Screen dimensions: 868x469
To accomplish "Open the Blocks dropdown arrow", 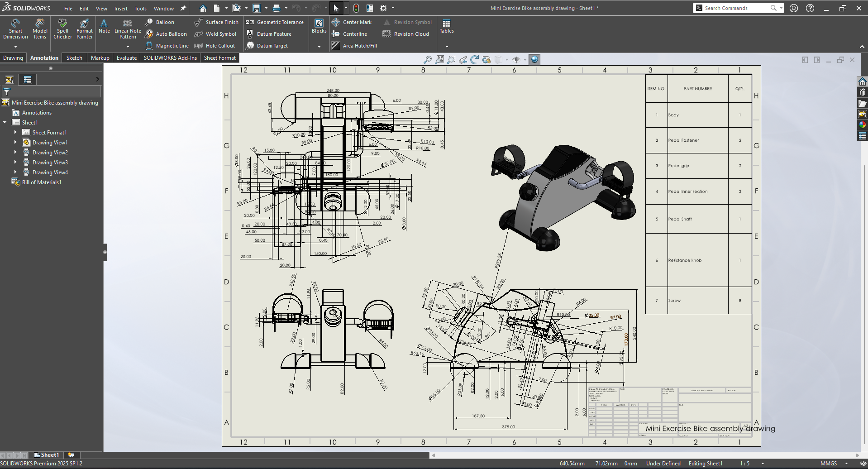I will coord(319,46).
